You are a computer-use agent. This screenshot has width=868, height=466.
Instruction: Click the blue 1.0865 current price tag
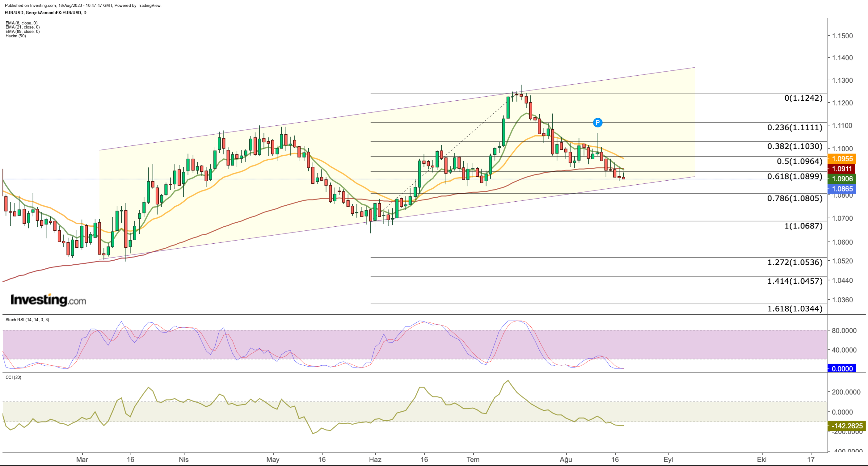click(x=842, y=189)
